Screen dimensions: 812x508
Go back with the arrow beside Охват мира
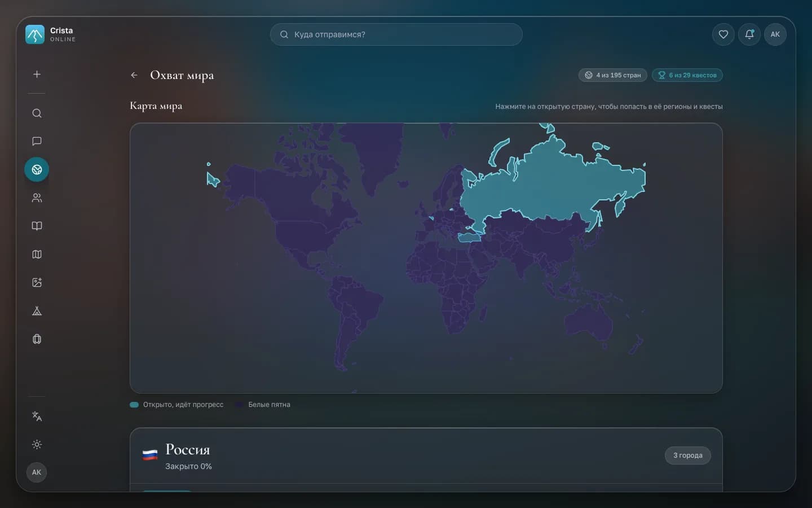[134, 75]
